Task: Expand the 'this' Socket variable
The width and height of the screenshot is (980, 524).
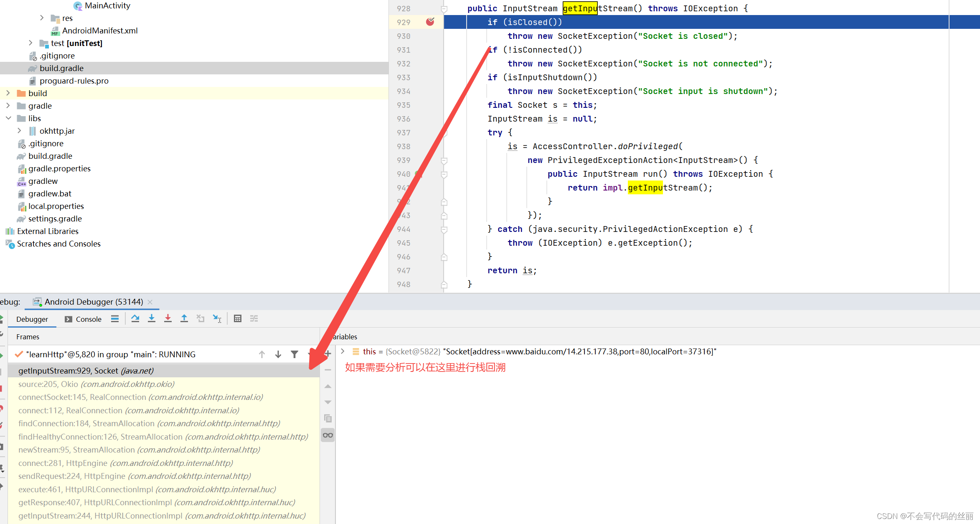Action: click(343, 351)
